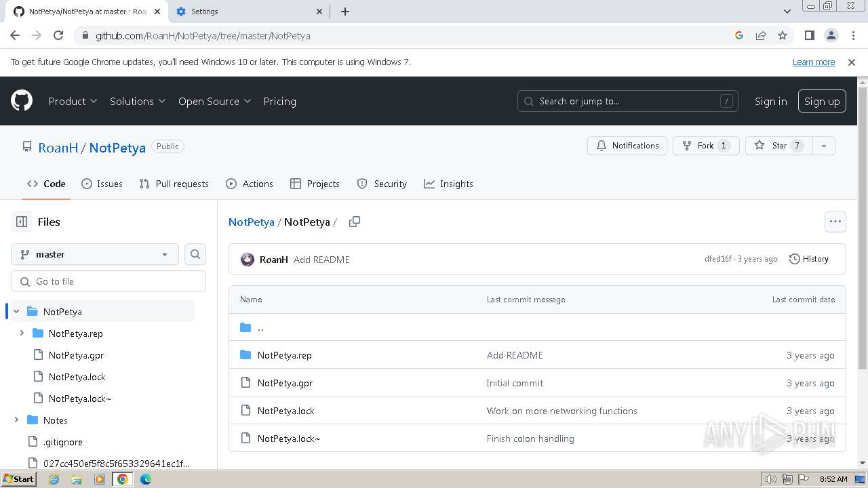
Task: Open Chrome side panel icon
Action: 809,35
